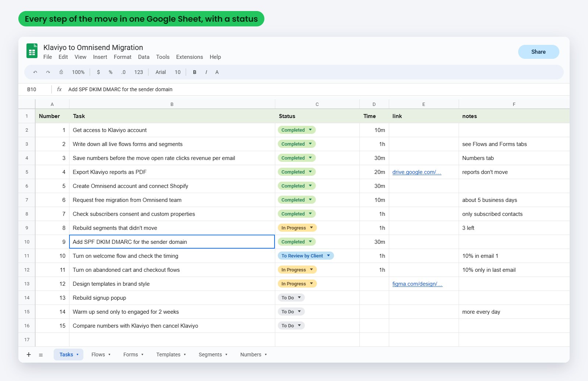The height and width of the screenshot is (381, 588).
Task: Switch to the Numbers sheet tab
Action: point(253,355)
